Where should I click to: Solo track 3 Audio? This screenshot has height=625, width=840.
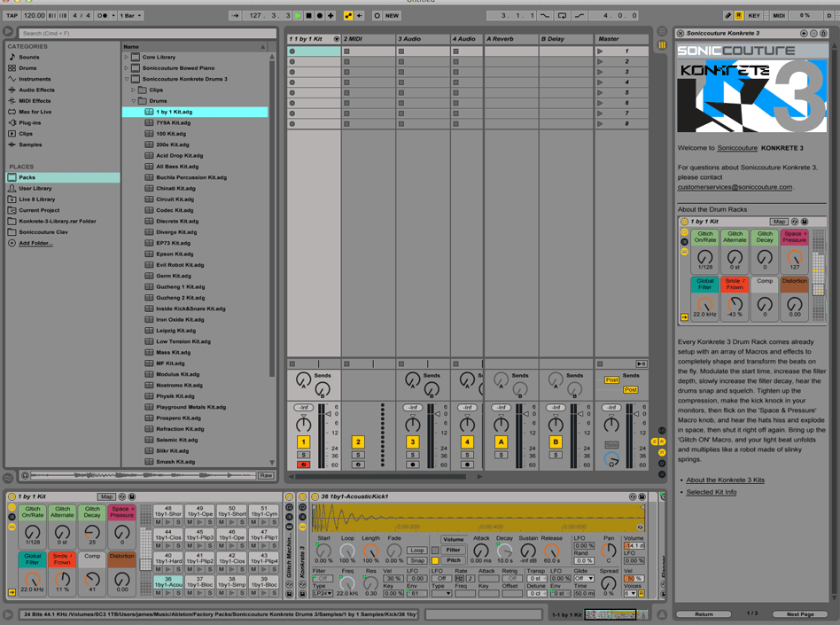pos(413,455)
